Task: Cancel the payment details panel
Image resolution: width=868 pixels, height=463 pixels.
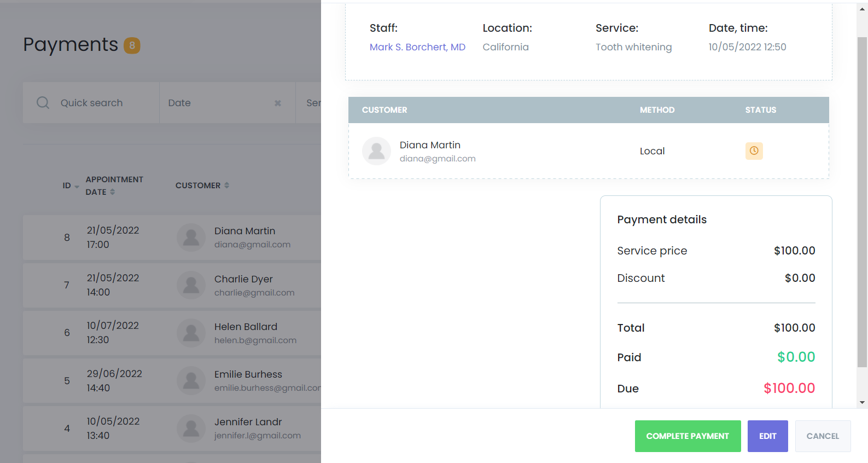Action: [x=822, y=436]
